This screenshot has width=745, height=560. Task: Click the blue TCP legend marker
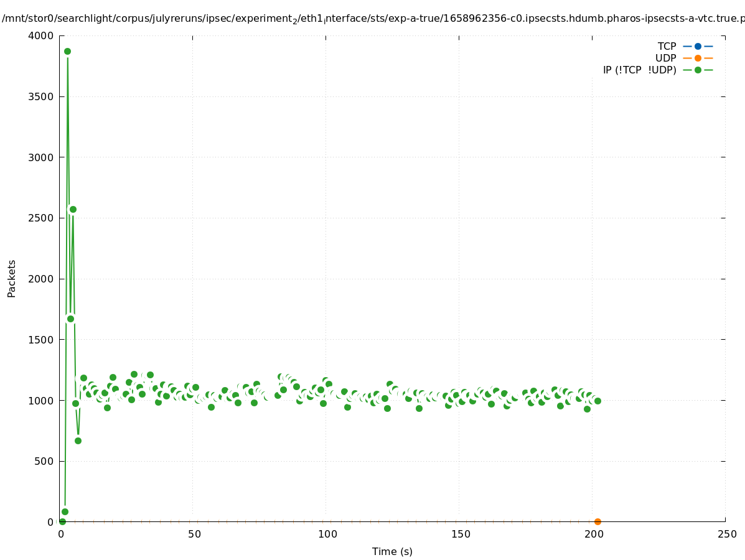pyautogui.click(x=698, y=46)
